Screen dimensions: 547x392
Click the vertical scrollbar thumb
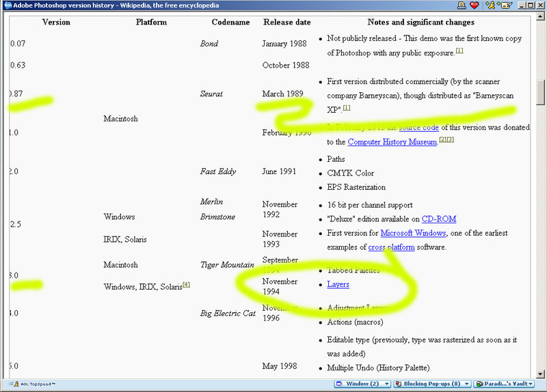pyautogui.click(x=541, y=92)
